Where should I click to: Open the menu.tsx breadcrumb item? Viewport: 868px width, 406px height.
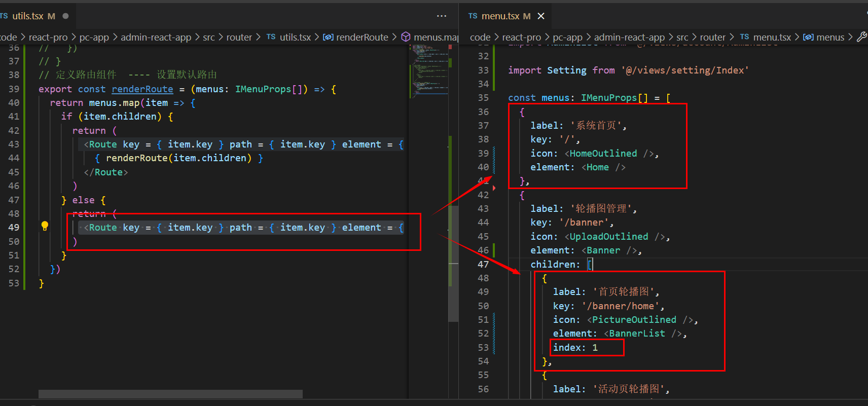[x=772, y=37]
